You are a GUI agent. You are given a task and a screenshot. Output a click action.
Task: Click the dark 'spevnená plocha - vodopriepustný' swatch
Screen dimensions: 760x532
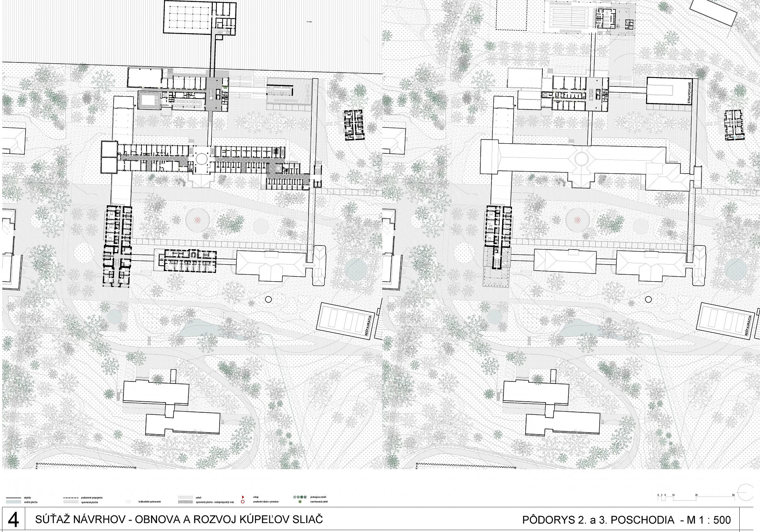coord(186,502)
